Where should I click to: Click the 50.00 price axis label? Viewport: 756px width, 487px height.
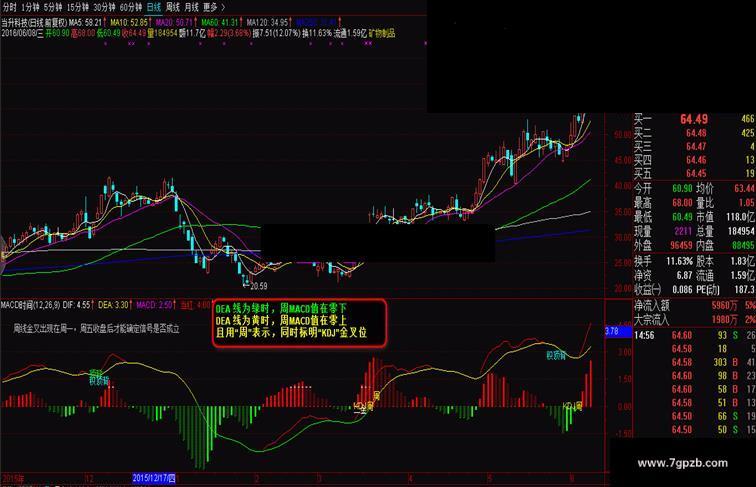[x=622, y=135]
